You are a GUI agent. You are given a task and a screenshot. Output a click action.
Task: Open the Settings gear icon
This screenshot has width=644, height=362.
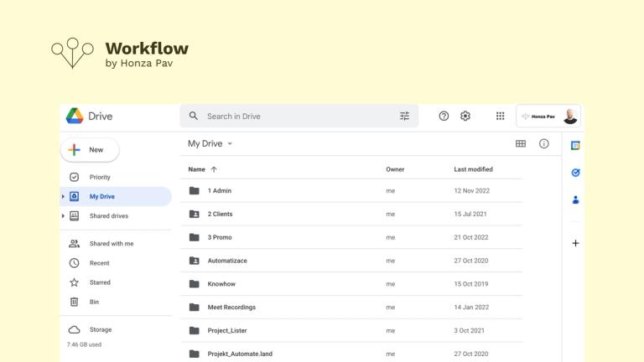[465, 116]
